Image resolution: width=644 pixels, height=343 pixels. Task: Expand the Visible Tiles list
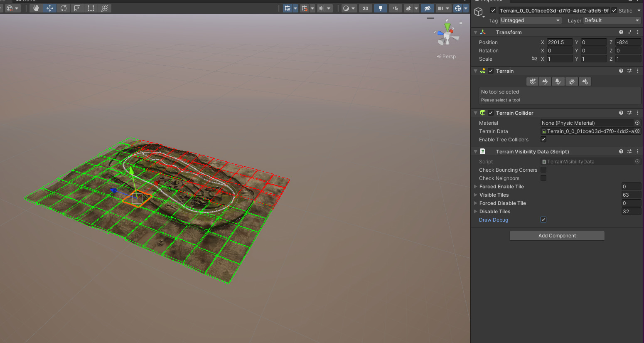(476, 195)
